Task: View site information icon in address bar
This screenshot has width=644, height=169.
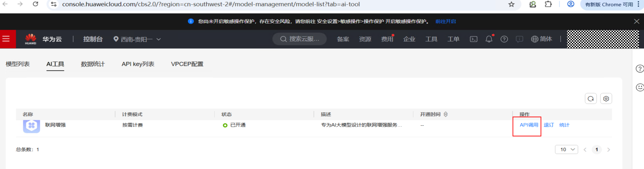Action: 54,4
